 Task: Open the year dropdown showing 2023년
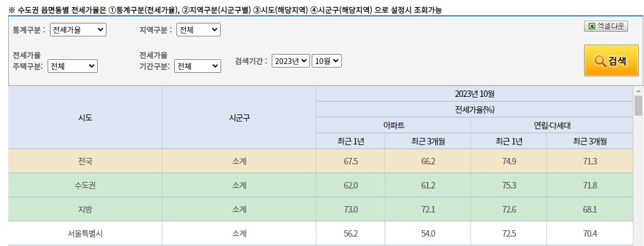(x=291, y=60)
